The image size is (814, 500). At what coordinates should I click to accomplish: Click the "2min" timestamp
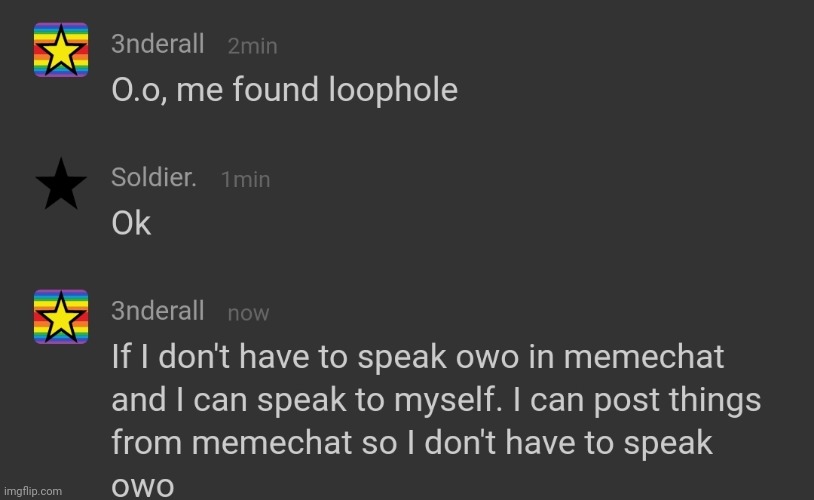coord(252,46)
